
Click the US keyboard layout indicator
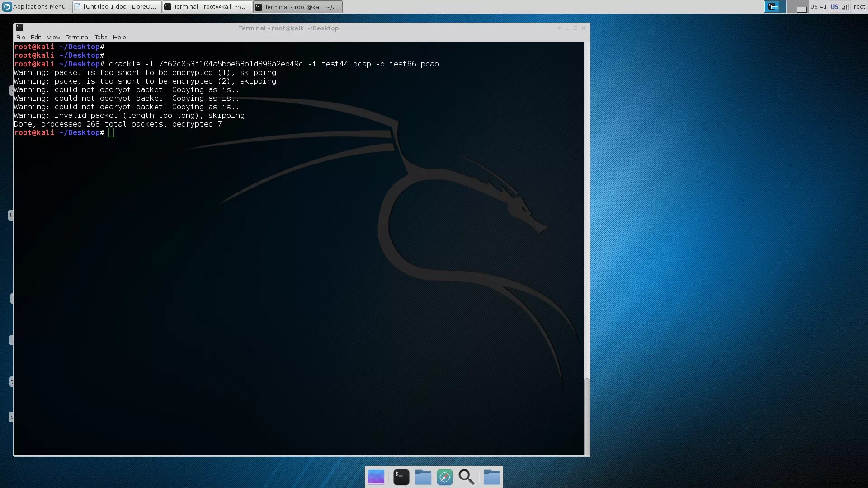834,7
